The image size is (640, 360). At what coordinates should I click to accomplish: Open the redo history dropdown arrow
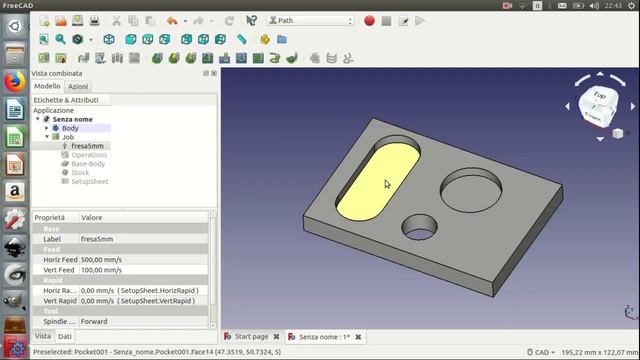pyautogui.click(x=211, y=20)
